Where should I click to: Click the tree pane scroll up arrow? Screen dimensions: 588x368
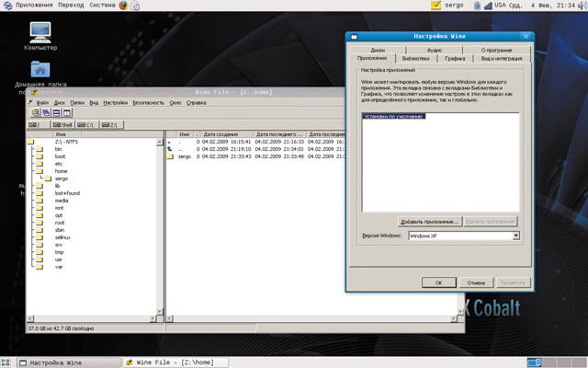[x=159, y=142]
